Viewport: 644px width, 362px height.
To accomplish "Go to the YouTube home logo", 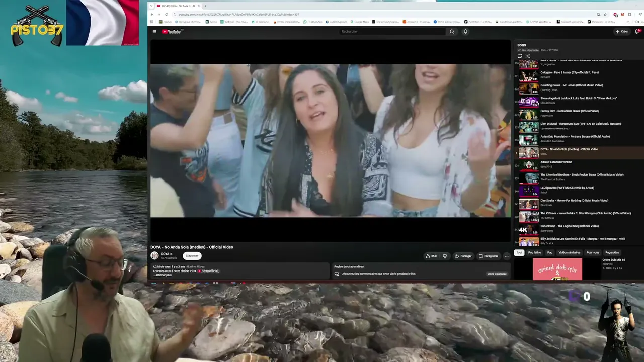I will pyautogui.click(x=172, y=32).
